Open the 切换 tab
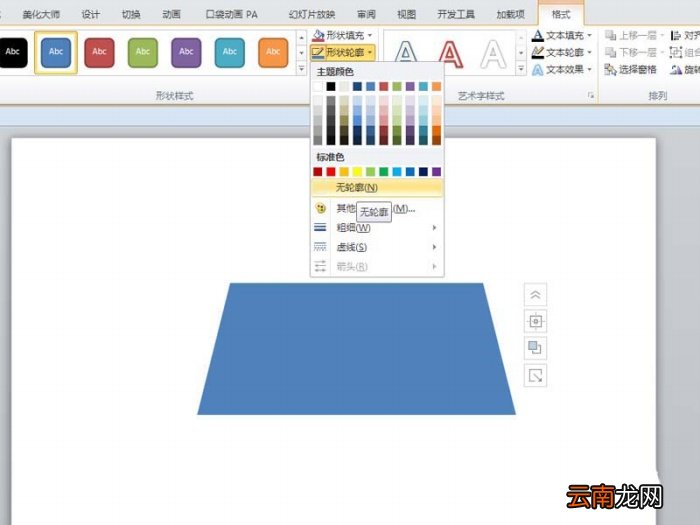 [x=131, y=14]
